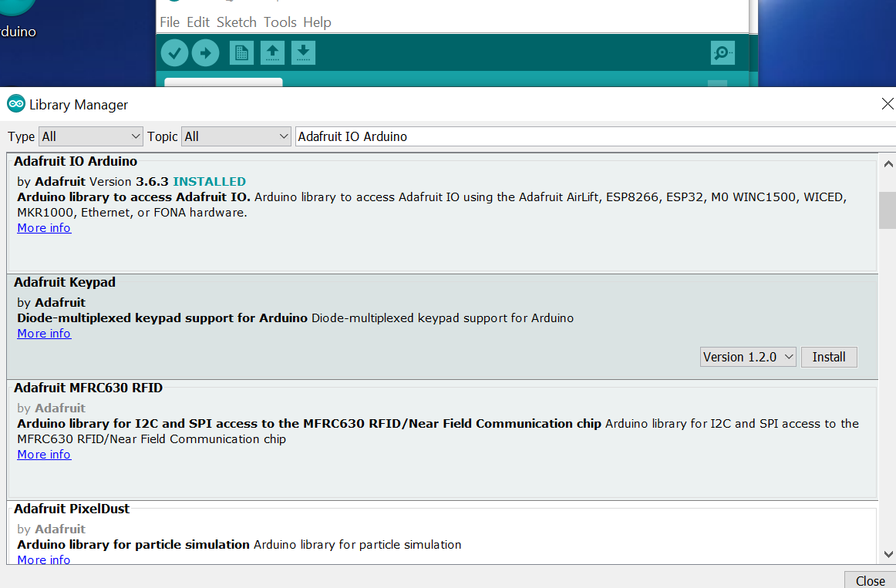Viewport: 896px width, 588px height.
Task: Open the Serial Monitor icon
Action: (722, 52)
